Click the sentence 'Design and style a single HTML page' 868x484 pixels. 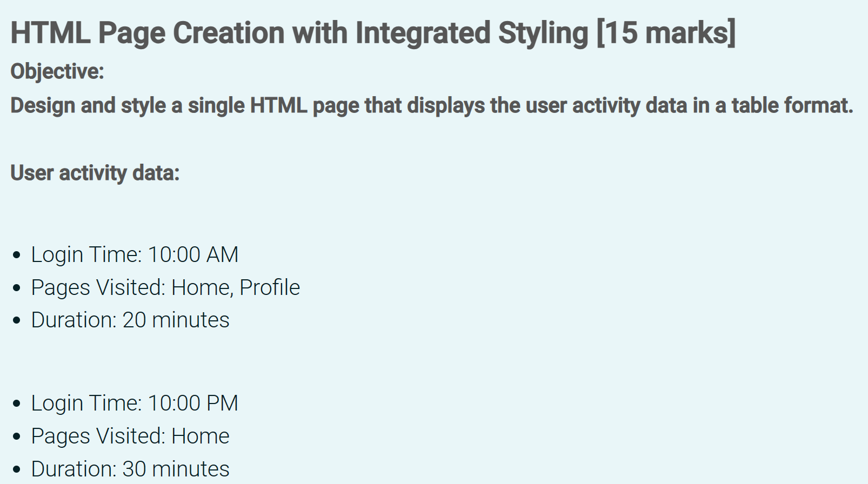pyautogui.click(x=432, y=106)
